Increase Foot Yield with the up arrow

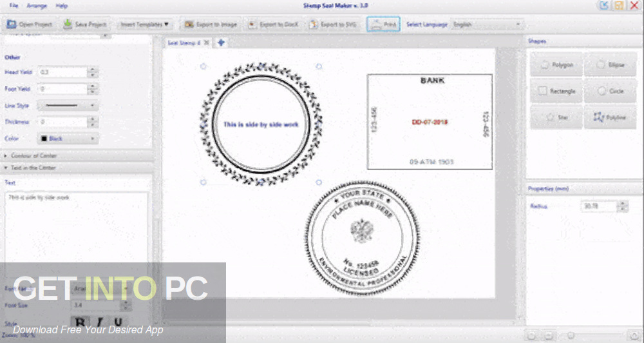[x=93, y=86]
